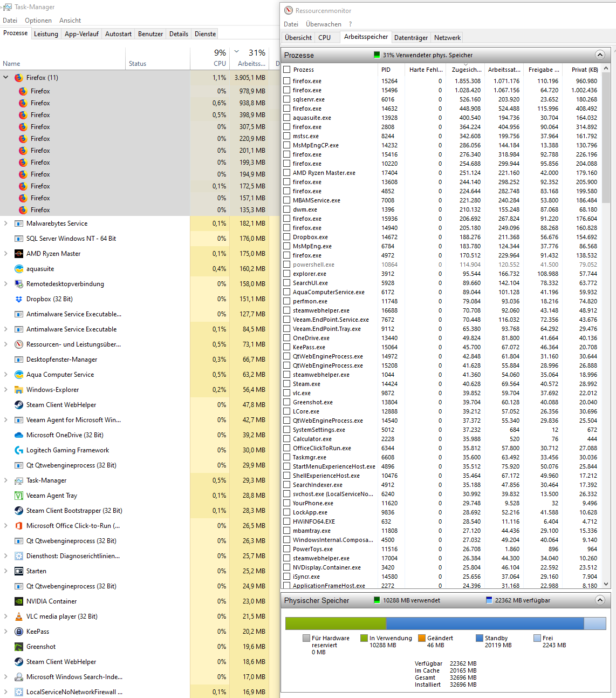Image resolution: width=616 pixels, height=698 pixels.
Task: Select the Desktopfenster-Manager process row
Action: pyautogui.click(x=140, y=360)
